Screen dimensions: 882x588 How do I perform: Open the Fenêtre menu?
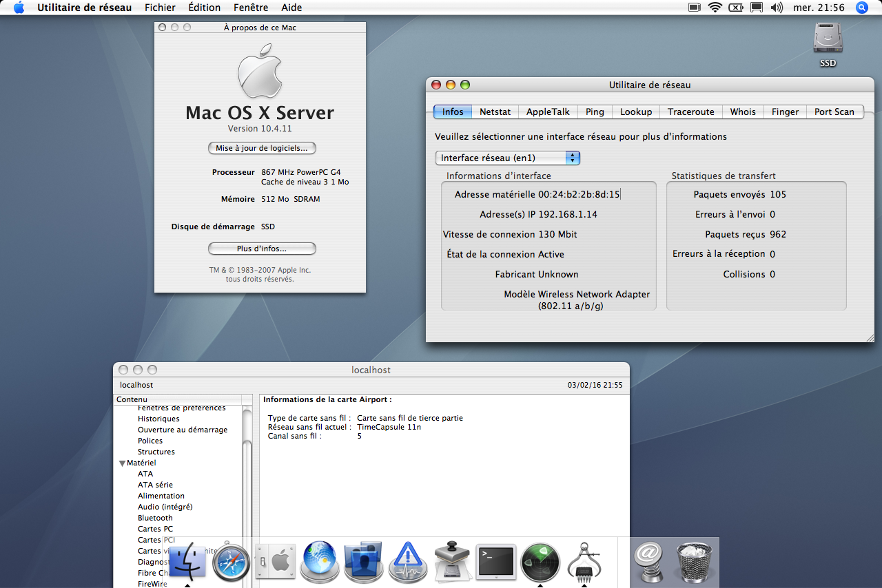[x=251, y=8]
